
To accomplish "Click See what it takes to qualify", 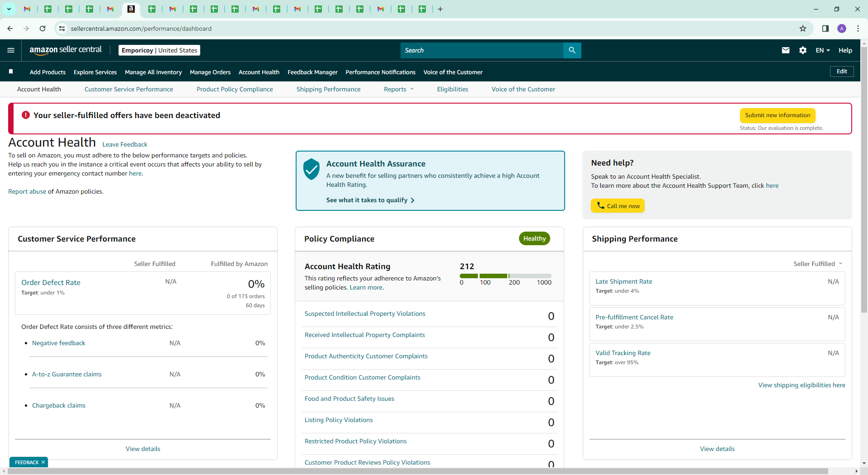I will pyautogui.click(x=370, y=200).
